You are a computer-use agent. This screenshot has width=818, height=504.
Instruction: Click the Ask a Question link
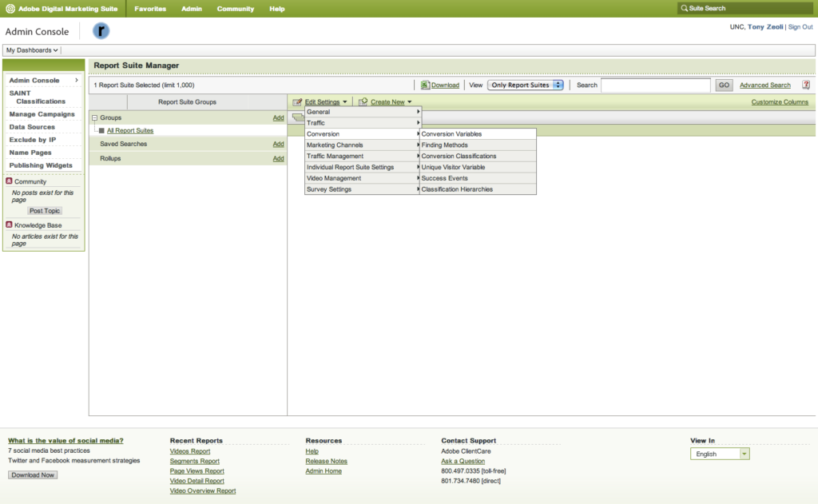tap(463, 461)
